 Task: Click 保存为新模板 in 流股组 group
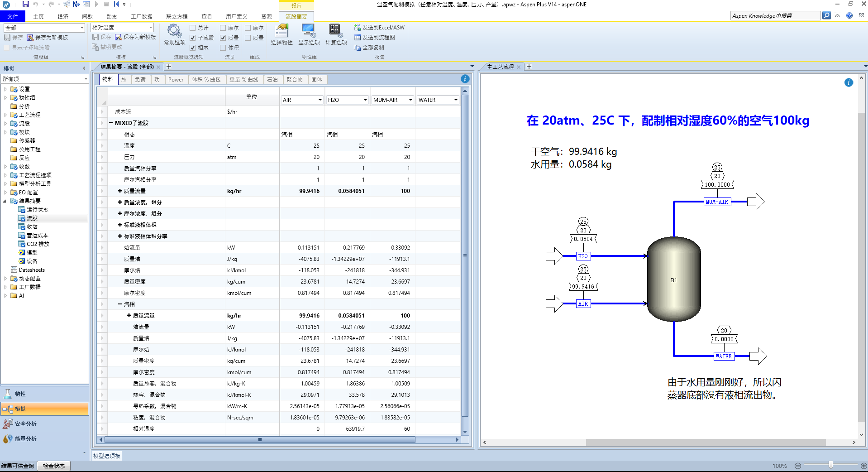point(48,38)
